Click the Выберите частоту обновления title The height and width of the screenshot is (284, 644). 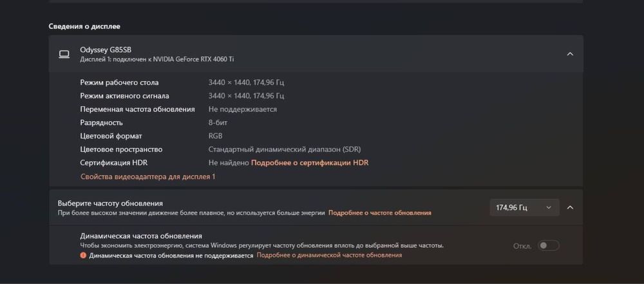[x=110, y=203]
